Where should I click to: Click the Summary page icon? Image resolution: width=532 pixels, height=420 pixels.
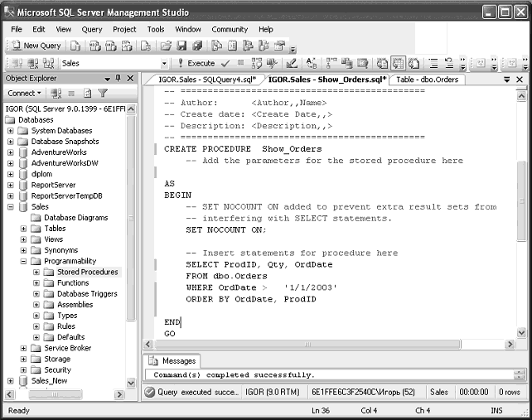pyautogui.click(x=232, y=46)
